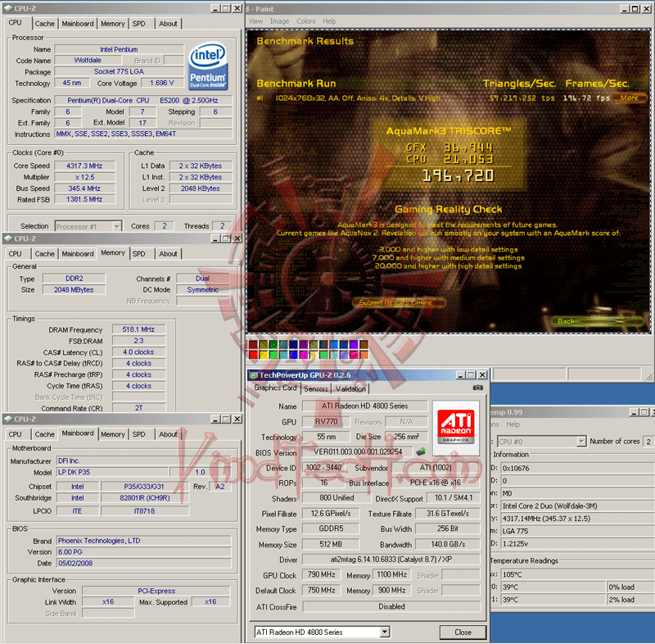Image resolution: width=655 pixels, height=644 pixels.
Task: Pick the bright red swatch in Paint palette
Action: pyautogui.click(x=253, y=355)
